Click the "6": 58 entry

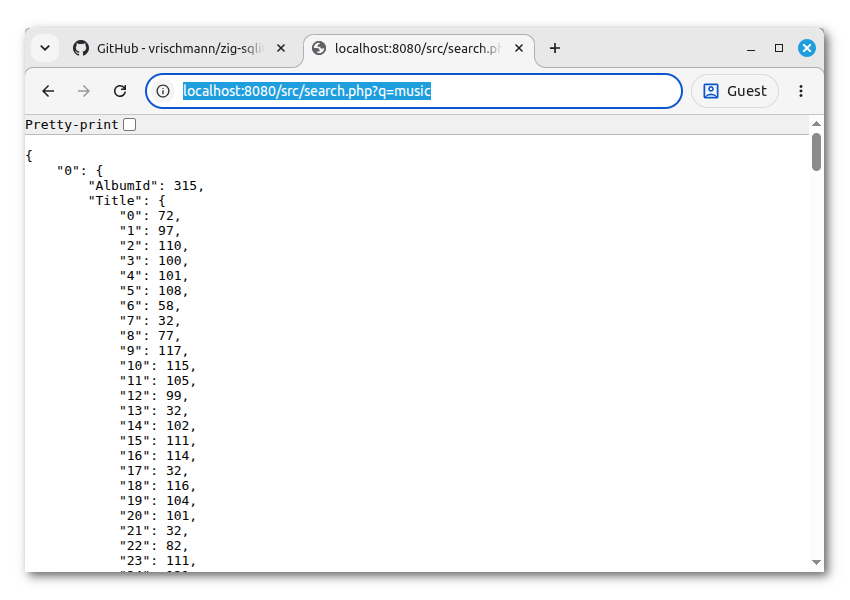tap(150, 306)
